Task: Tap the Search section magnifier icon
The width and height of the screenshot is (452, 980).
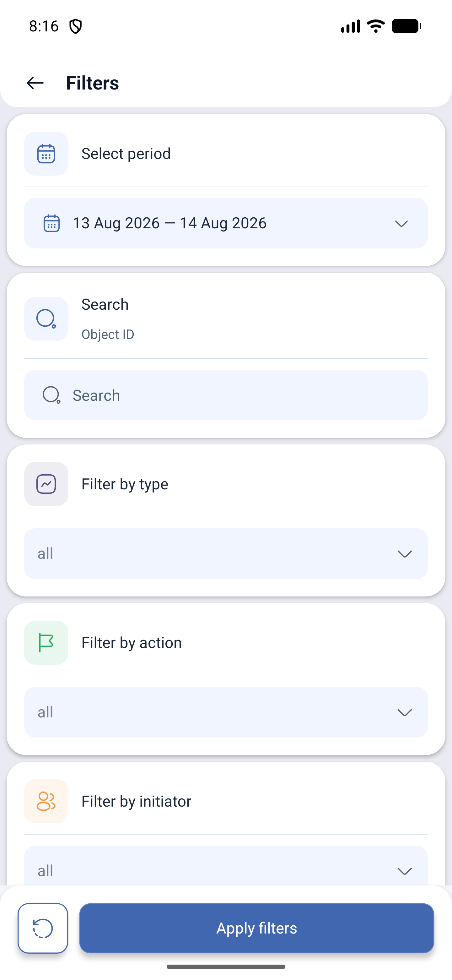Action: [46, 319]
